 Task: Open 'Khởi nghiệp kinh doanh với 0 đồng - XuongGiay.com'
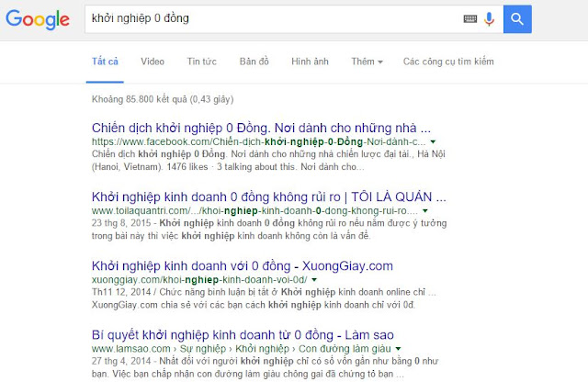point(243,265)
